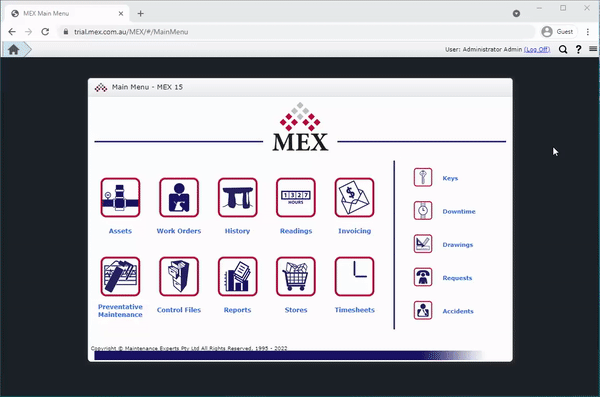
Task: Open the Reports icon
Action: tap(237, 276)
